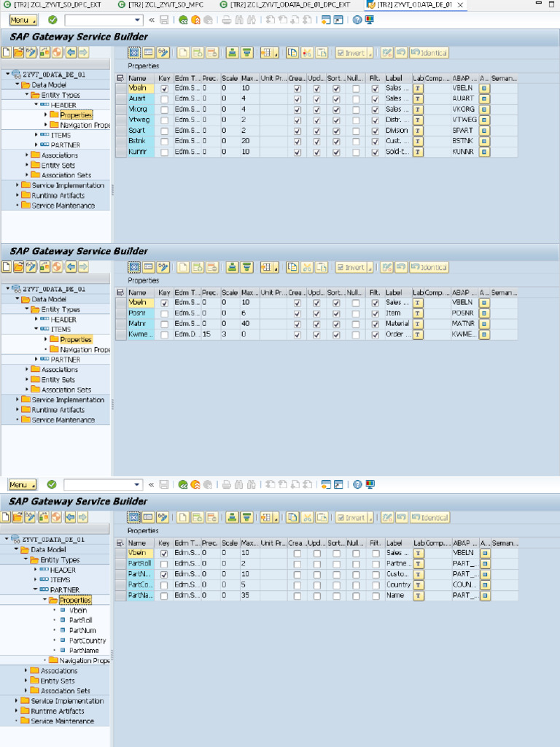The width and height of the screenshot is (560, 747).
Task: Click Append Row icon in HEADER properties grid toolbar
Action: 183,53
